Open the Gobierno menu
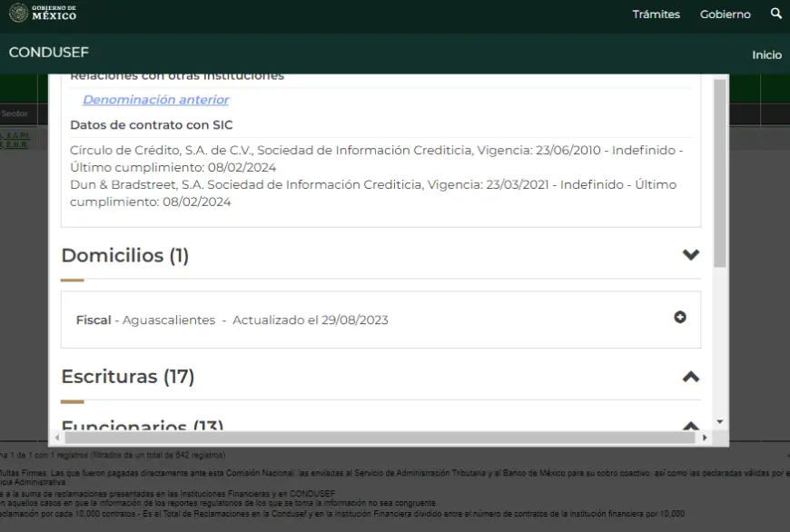 pyautogui.click(x=725, y=15)
